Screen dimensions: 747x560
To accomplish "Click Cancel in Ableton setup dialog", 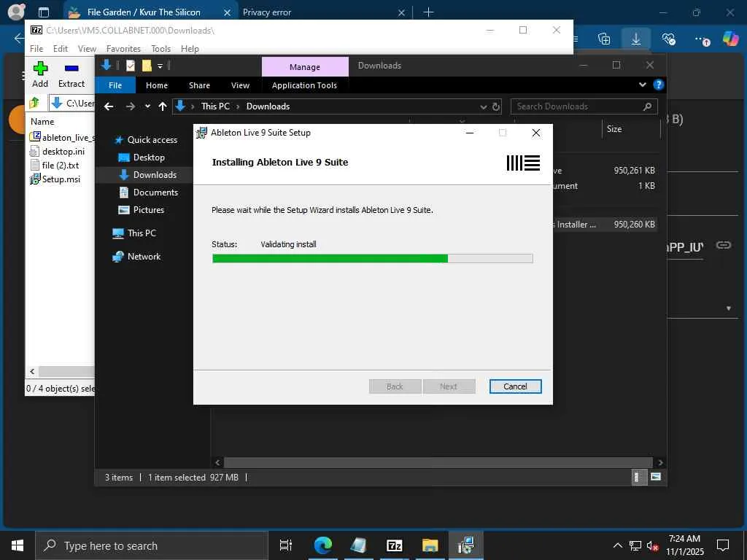I will [515, 386].
